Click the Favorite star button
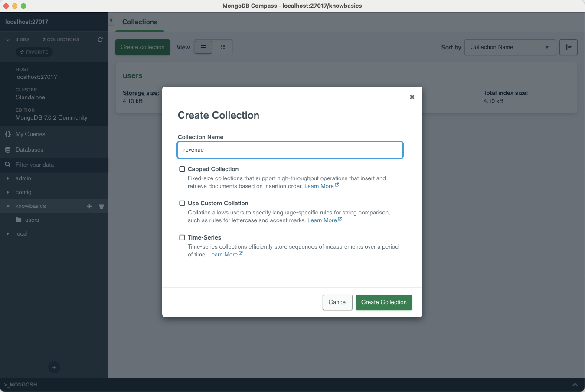 tap(34, 52)
